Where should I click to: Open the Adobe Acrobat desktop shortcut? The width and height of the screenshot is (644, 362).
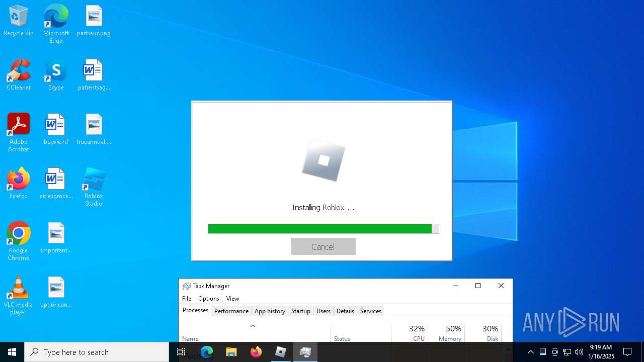tap(19, 133)
